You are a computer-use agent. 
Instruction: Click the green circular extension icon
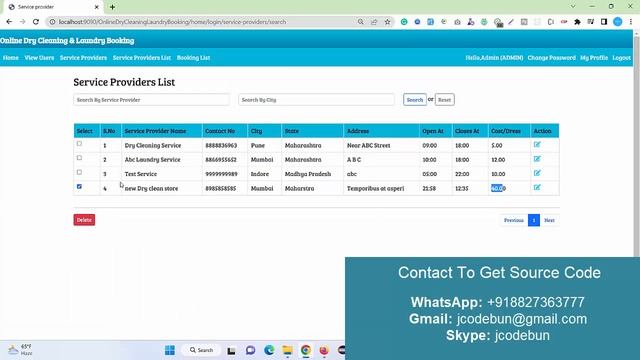pyautogui.click(x=404, y=22)
